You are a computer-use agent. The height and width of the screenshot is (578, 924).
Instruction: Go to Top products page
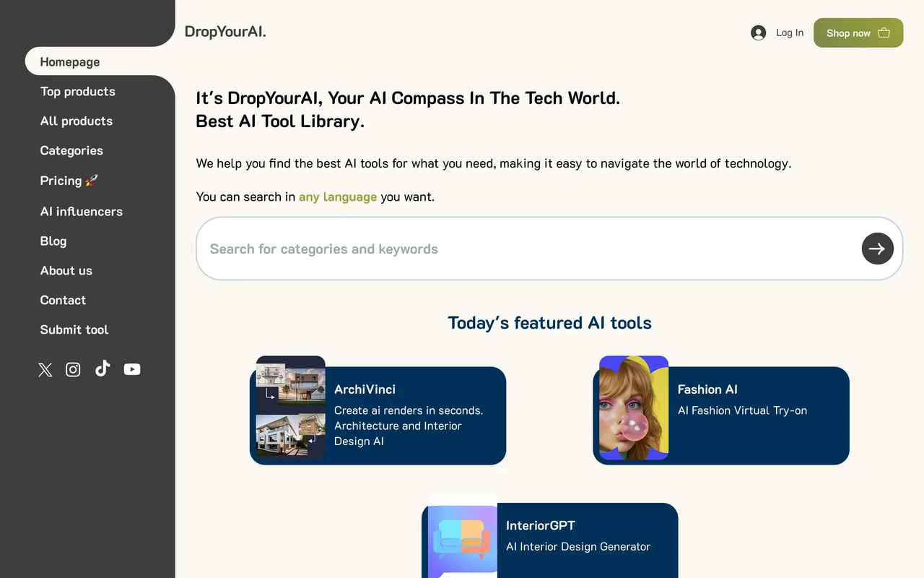[x=77, y=92]
